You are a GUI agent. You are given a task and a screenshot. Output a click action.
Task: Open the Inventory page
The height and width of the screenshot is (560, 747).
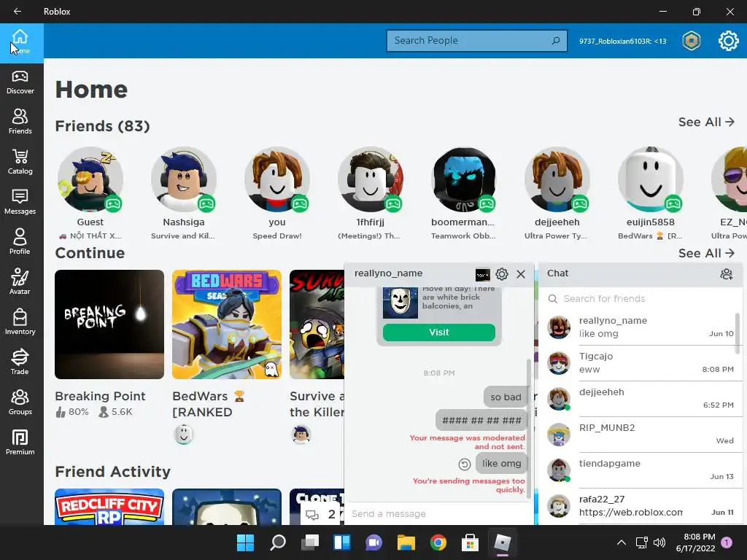[x=20, y=322]
